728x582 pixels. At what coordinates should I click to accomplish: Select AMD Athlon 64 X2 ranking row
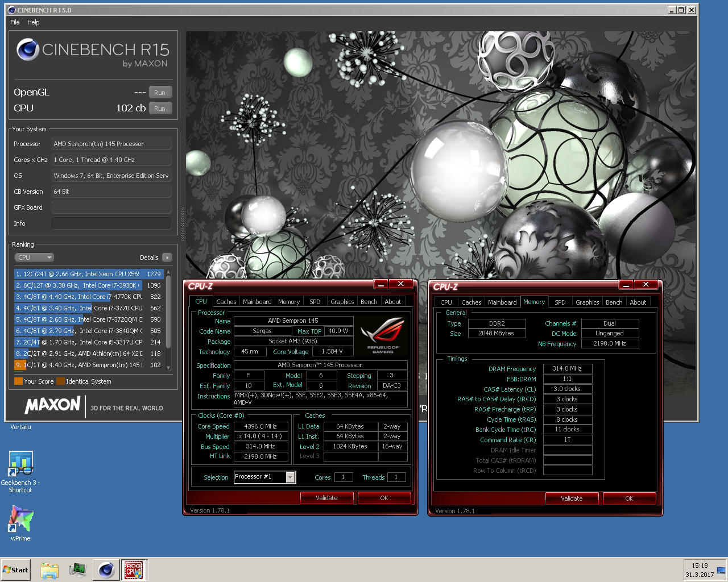(89, 354)
